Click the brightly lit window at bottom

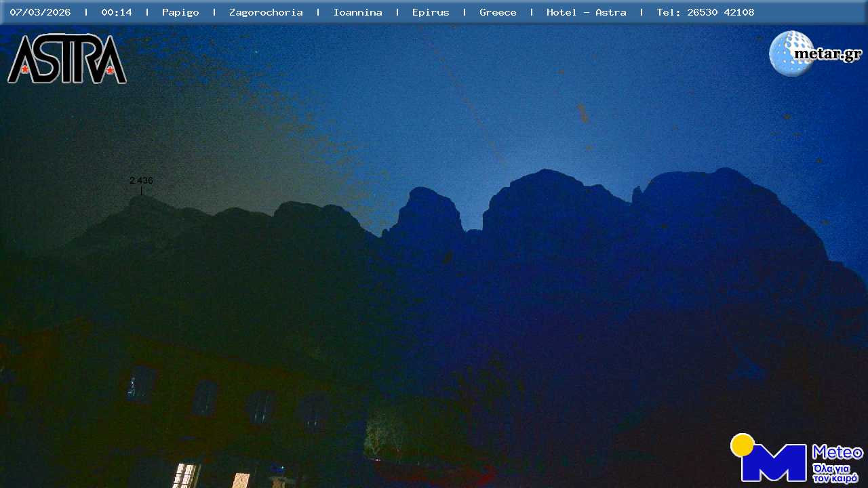[x=185, y=475]
